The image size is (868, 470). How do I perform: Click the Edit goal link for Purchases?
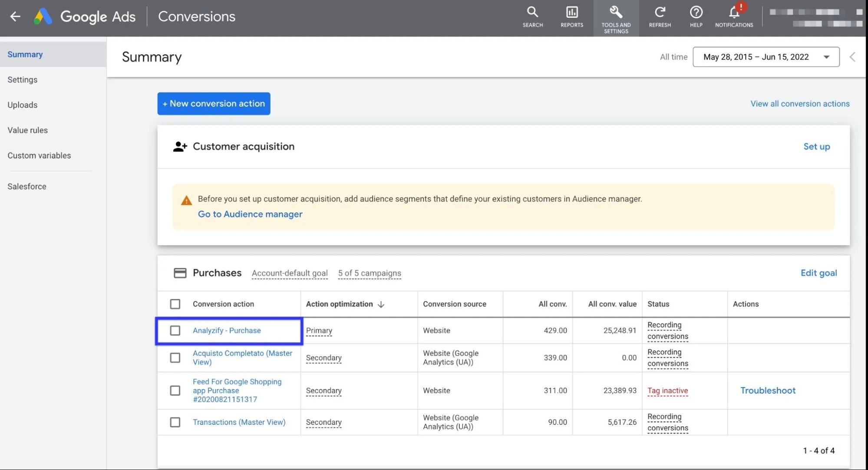pyautogui.click(x=818, y=273)
